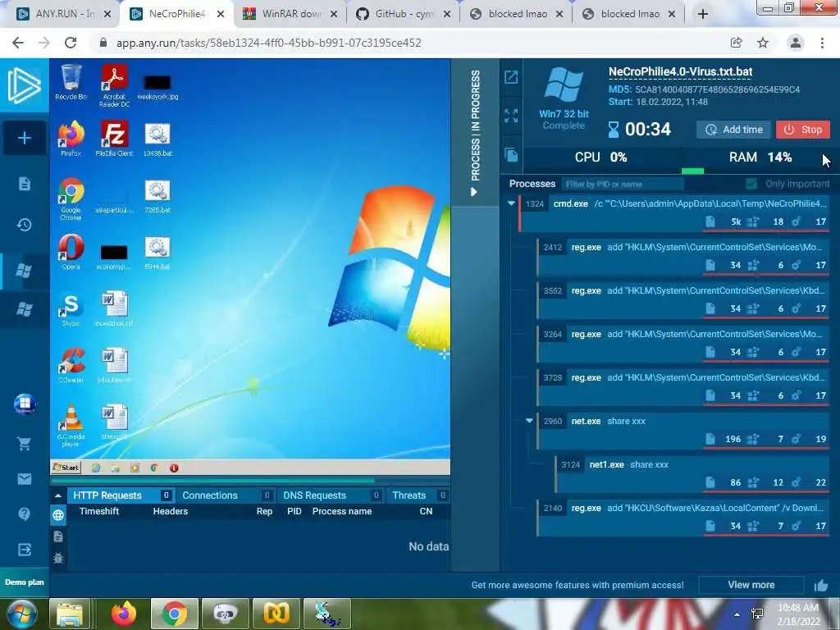Open Firefox from Windows taskbar
The image size is (840, 630).
[x=124, y=614]
